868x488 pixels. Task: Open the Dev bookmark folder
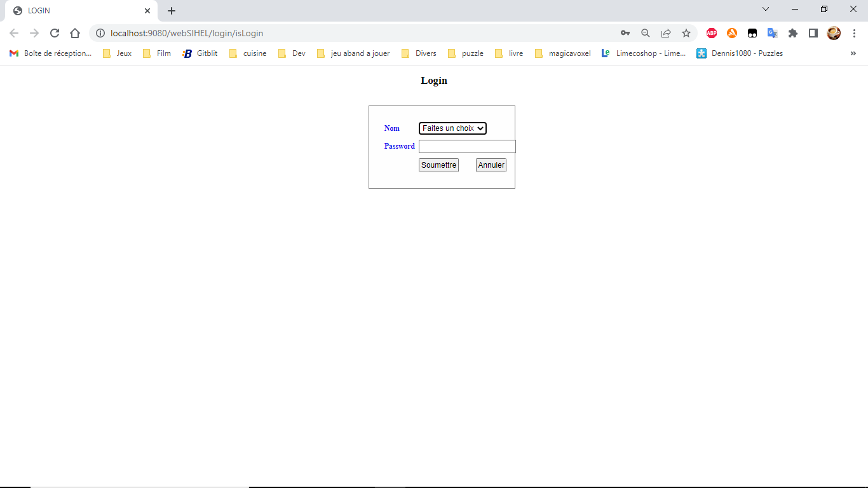click(x=292, y=53)
